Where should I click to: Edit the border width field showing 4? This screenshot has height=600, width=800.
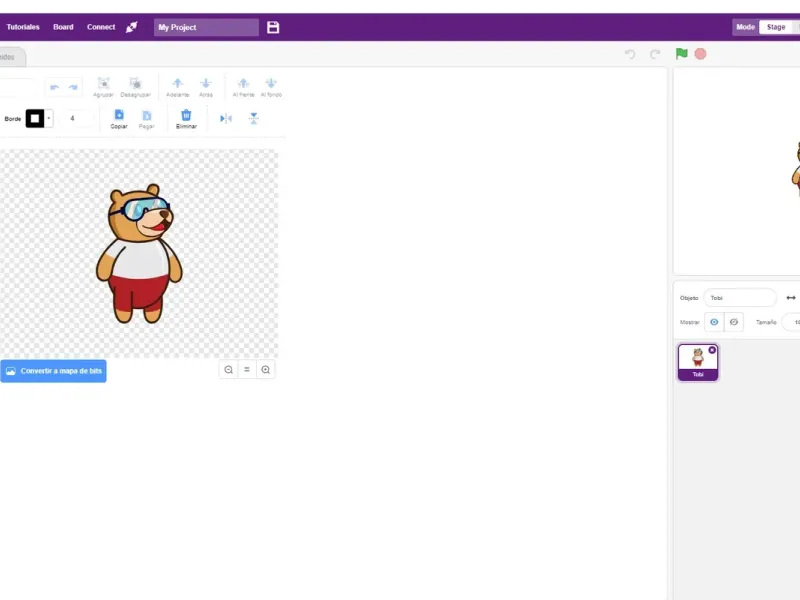tap(77, 118)
